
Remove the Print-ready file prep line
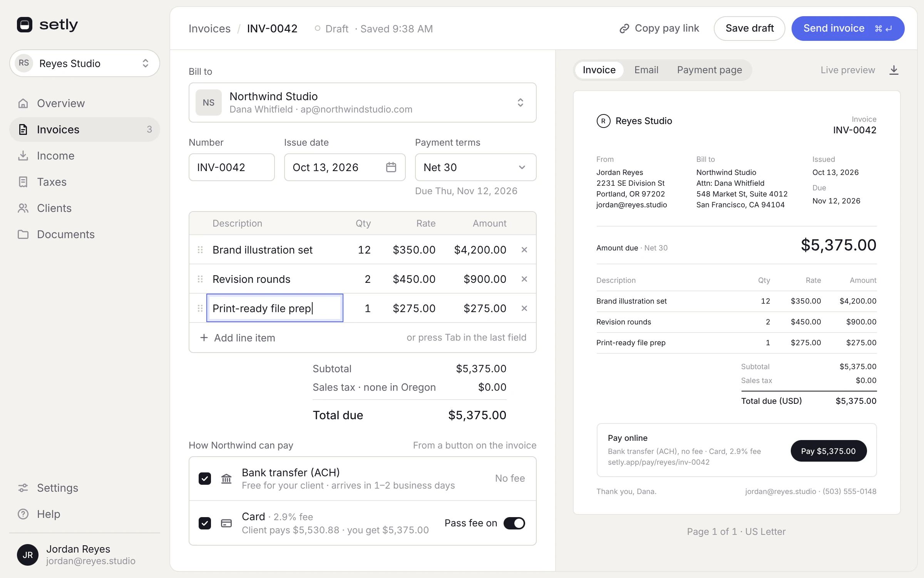[x=524, y=308]
